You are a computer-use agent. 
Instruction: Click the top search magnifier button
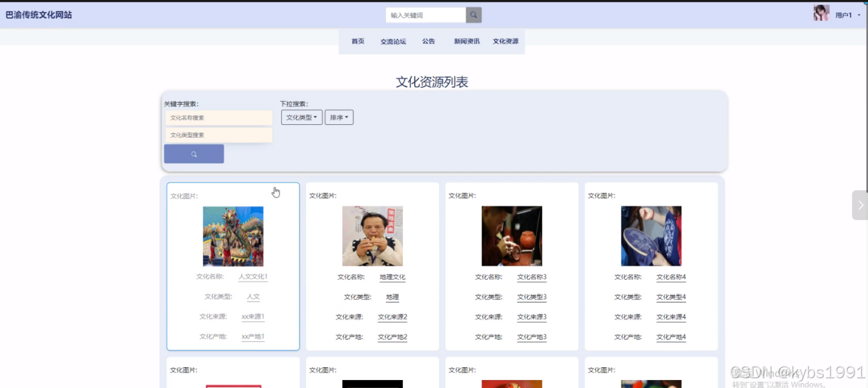click(x=474, y=15)
